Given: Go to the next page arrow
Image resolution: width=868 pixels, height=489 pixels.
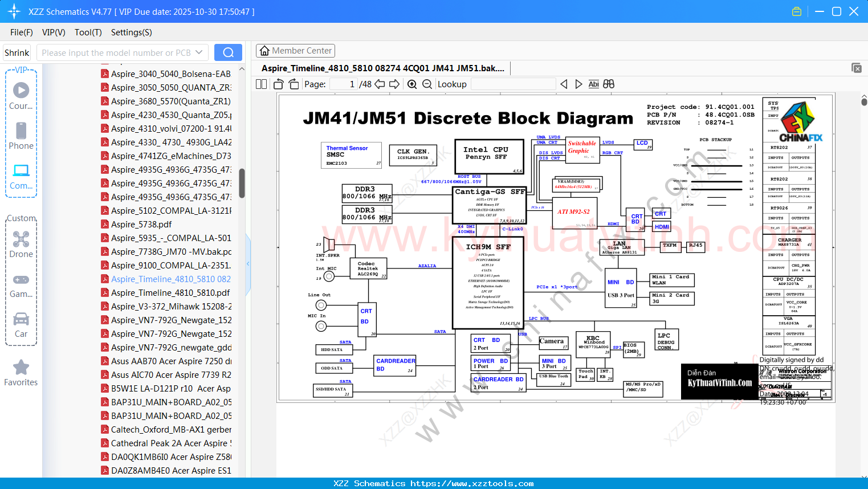Looking at the screenshot, I should tap(394, 84).
